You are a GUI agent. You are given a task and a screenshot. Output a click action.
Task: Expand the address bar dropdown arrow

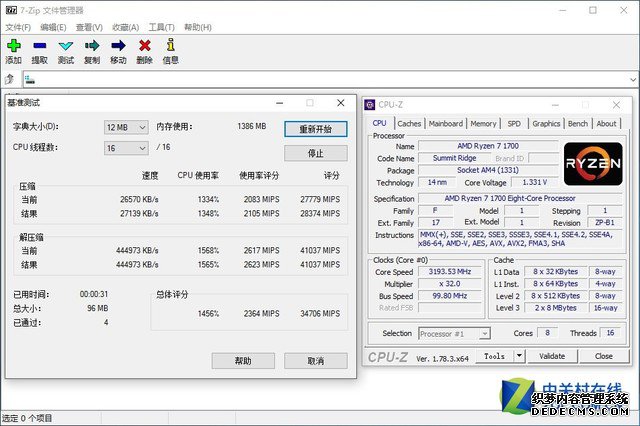632,79
